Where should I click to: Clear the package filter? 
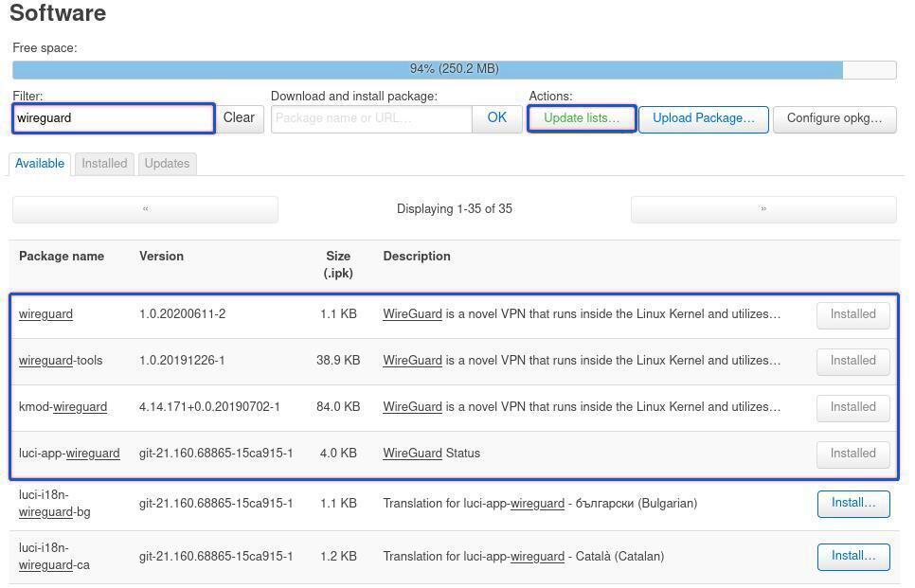click(239, 118)
